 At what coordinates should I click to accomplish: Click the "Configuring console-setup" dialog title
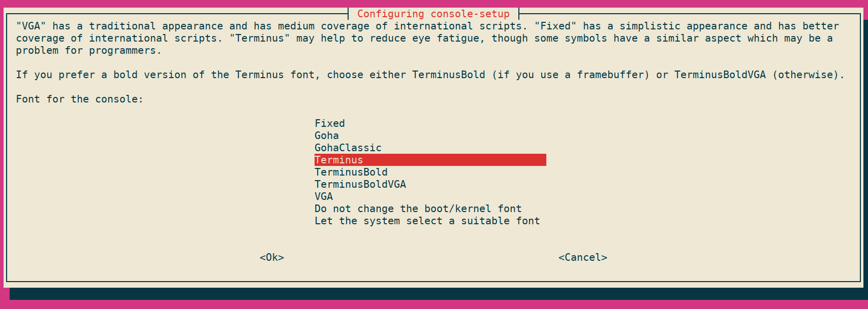click(433, 14)
